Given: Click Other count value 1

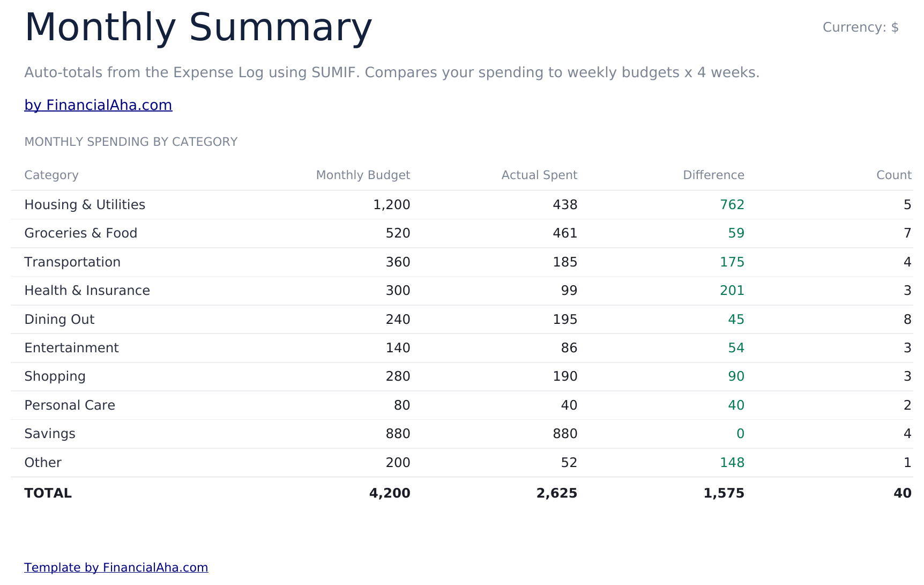Looking at the screenshot, I should coord(907,463).
